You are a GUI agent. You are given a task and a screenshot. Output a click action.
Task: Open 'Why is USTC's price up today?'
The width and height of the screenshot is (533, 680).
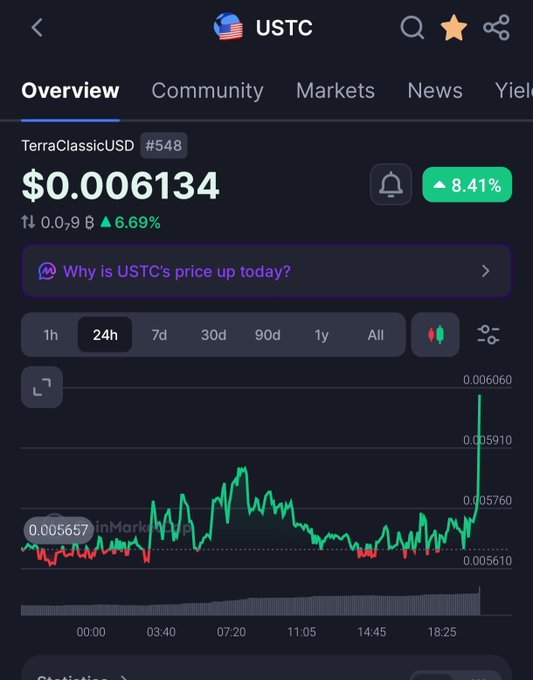(x=266, y=271)
